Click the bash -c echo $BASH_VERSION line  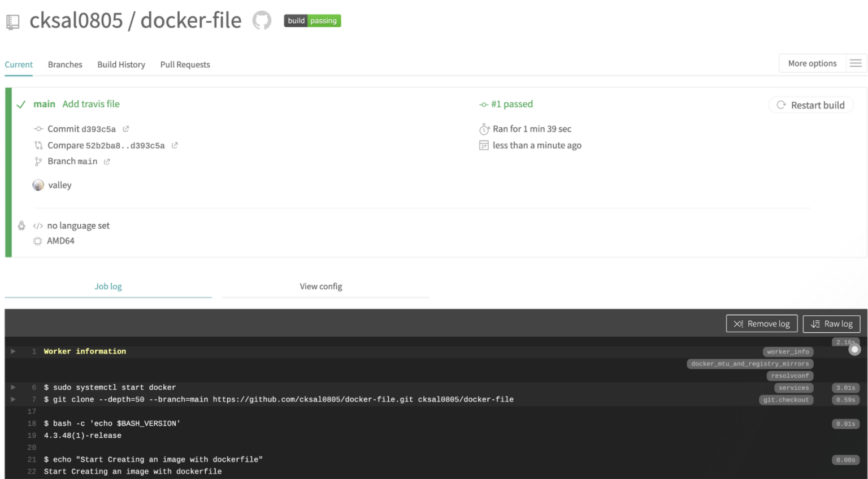112,424
